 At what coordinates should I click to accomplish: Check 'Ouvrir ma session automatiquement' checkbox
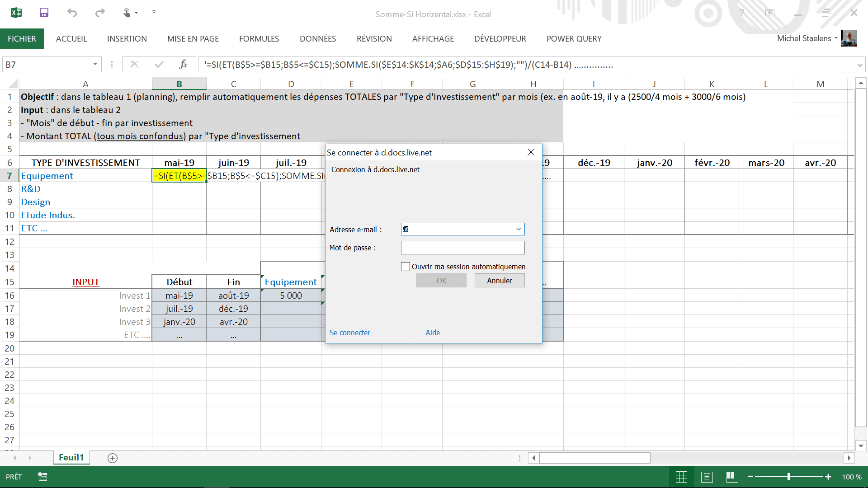406,267
